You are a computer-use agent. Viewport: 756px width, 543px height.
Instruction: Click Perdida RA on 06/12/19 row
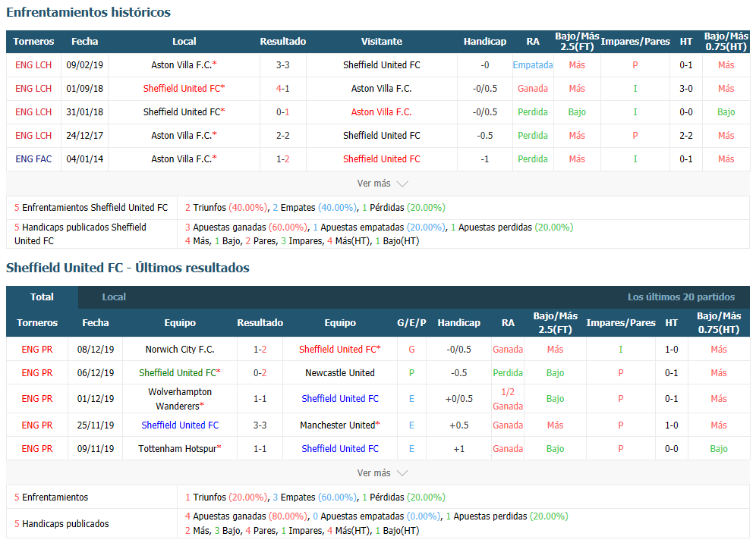508,373
